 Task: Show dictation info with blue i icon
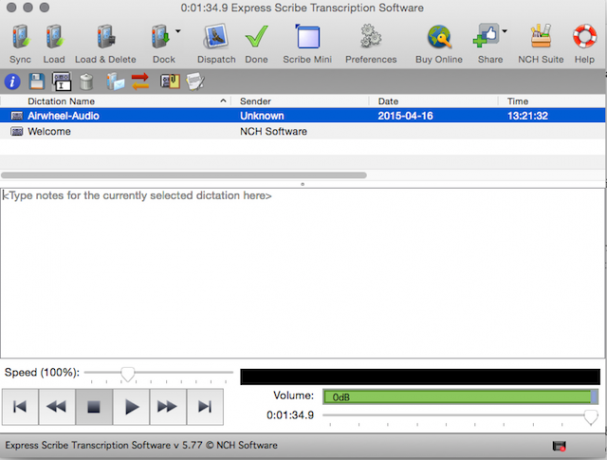(12, 82)
